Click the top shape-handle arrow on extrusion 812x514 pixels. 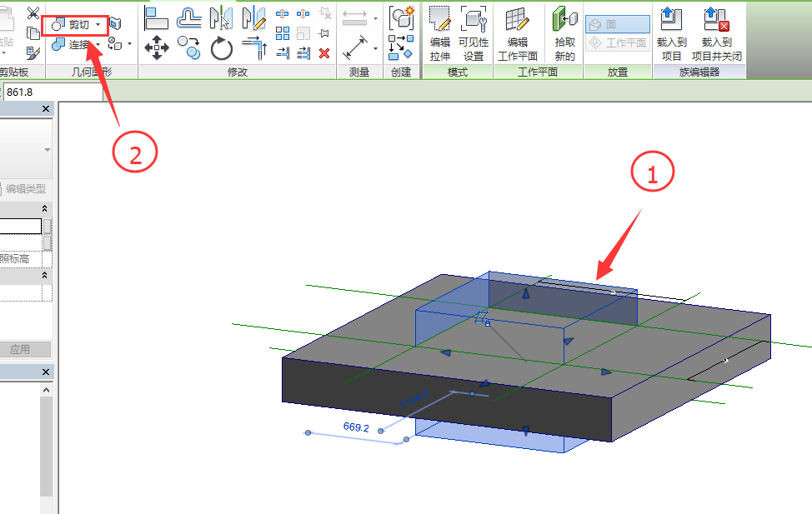pos(525,293)
